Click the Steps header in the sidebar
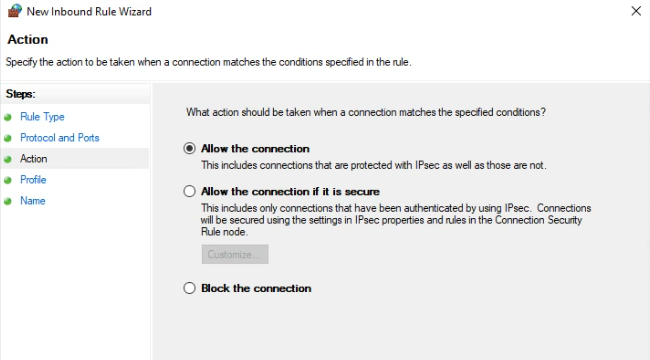 coord(20,94)
